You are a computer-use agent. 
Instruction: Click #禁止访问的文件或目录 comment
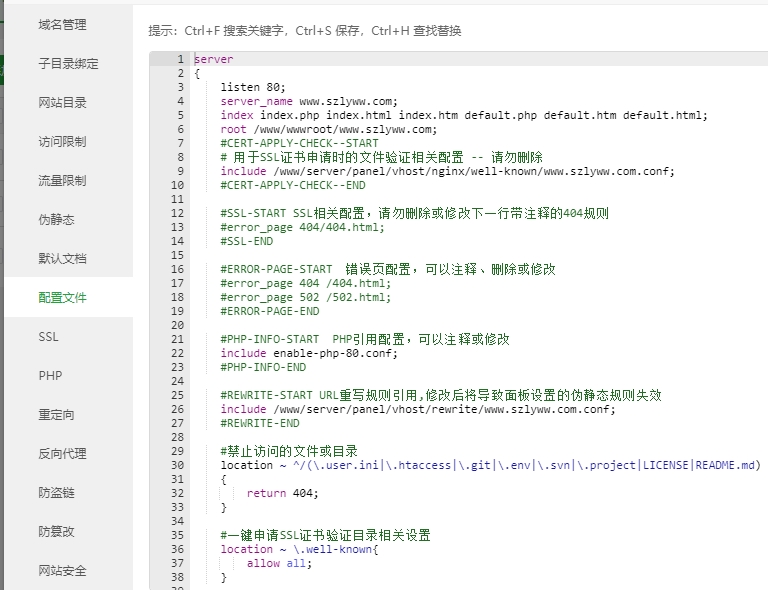pos(289,451)
